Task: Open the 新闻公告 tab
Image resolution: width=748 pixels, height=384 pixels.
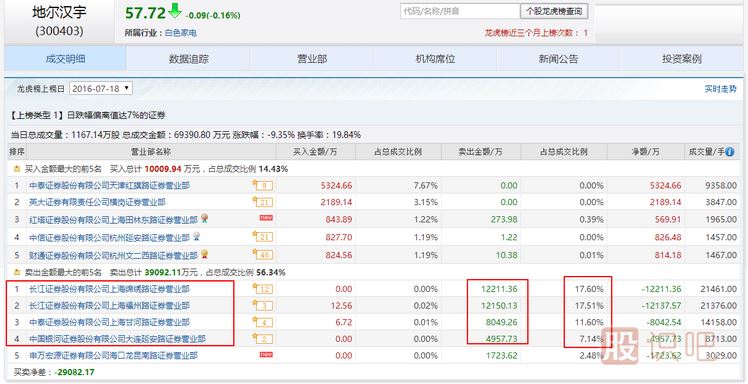Action: pos(558,59)
